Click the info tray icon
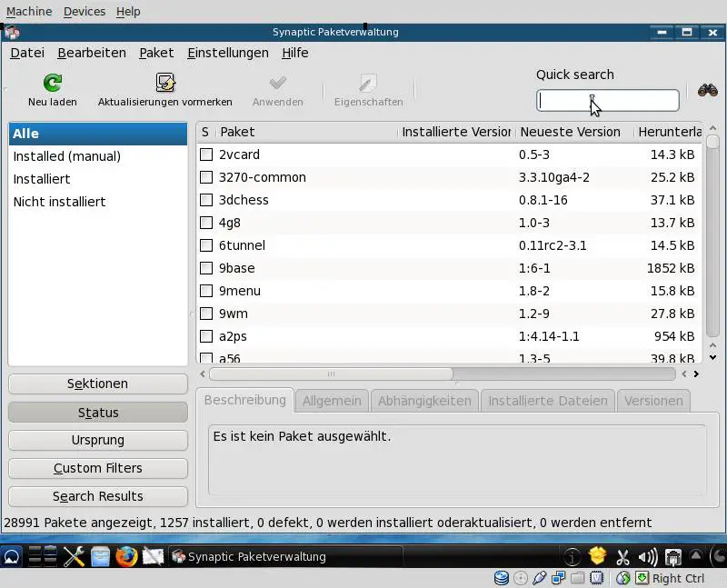Screen dimensions: 727x588 pyautogui.click(x=572, y=556)
